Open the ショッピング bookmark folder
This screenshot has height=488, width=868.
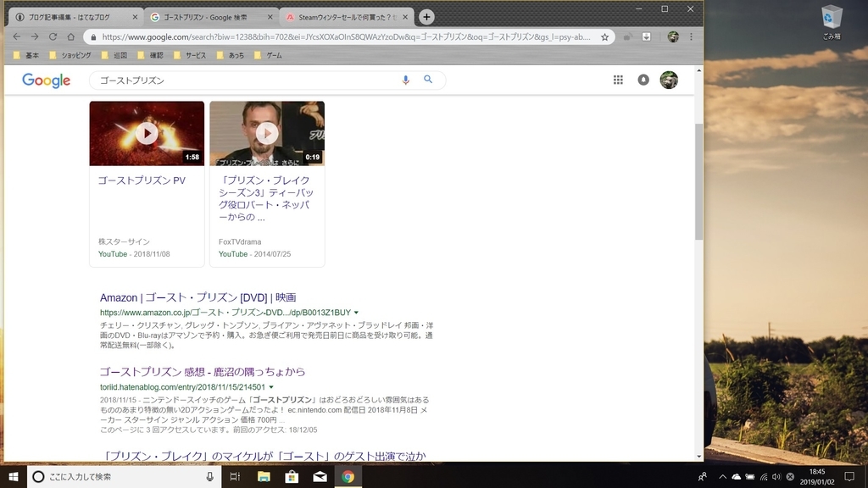pos(70,55)
